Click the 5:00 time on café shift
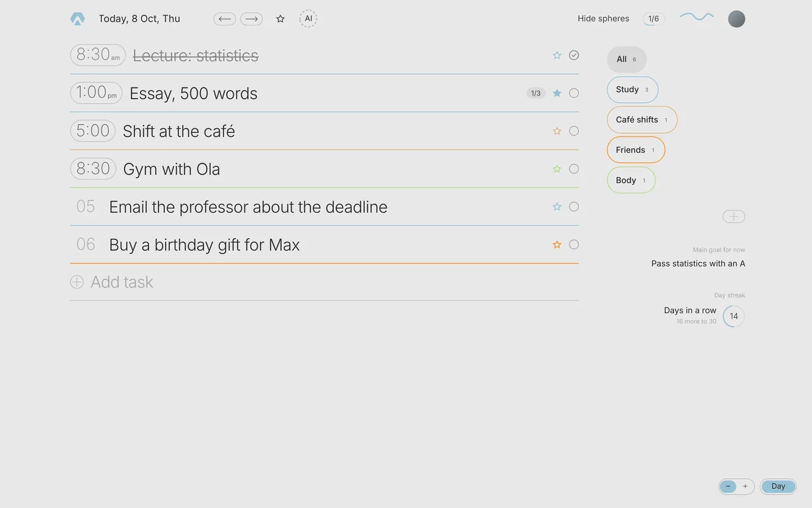This screenshot has height=508, width=812. pyautogui.click(x=93, y=131)
